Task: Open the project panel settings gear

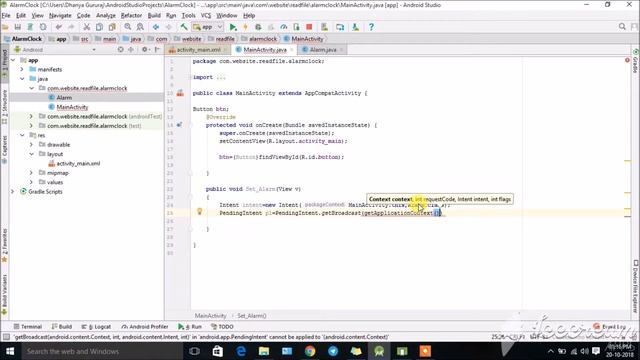Action: 144,49
